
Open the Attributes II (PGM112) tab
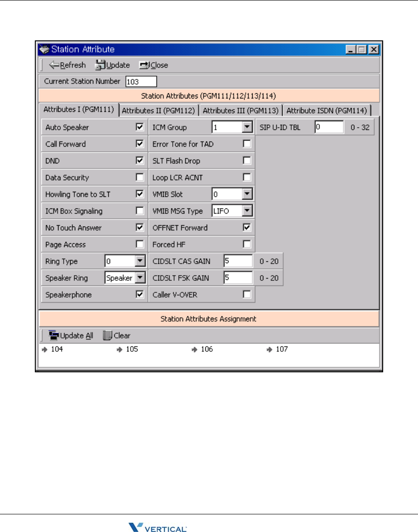pyautogui.click(x=158, y=110)
